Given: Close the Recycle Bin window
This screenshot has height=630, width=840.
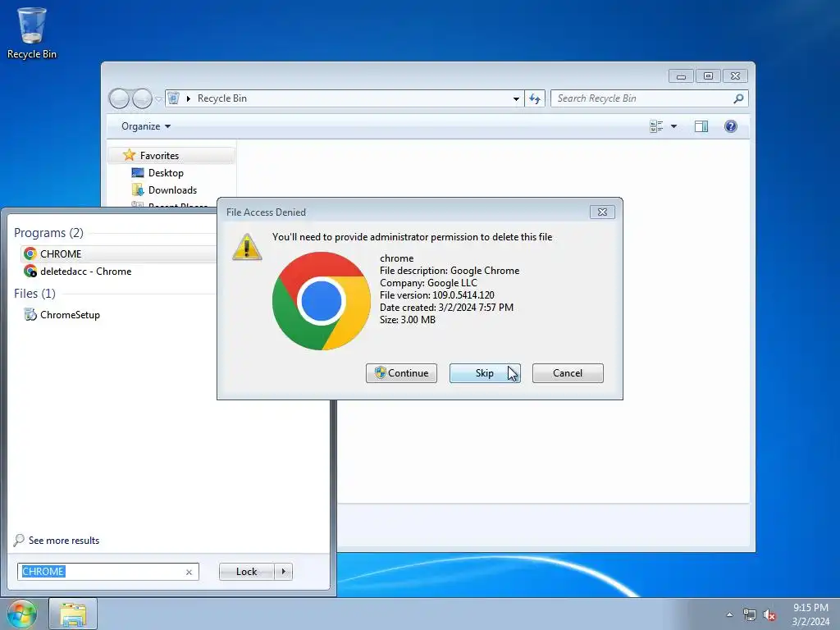Looking at the screenshot, I should 735,76.
